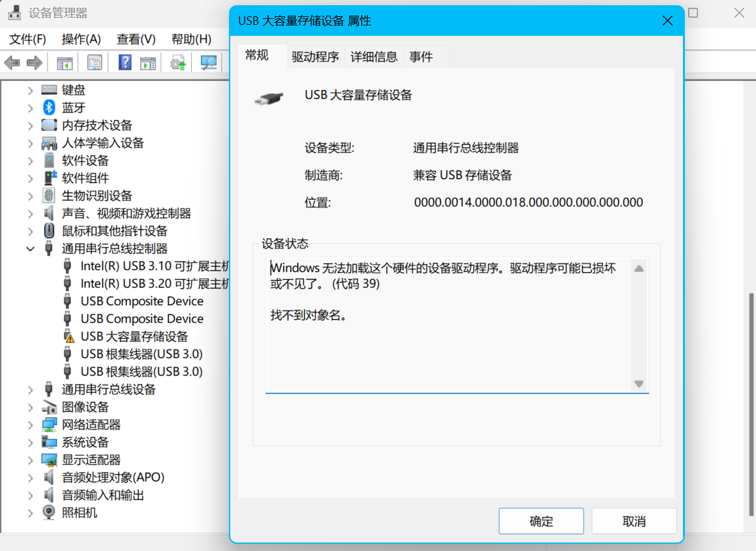Click the 取消 button
756x551 pixels.
[634, 521]
